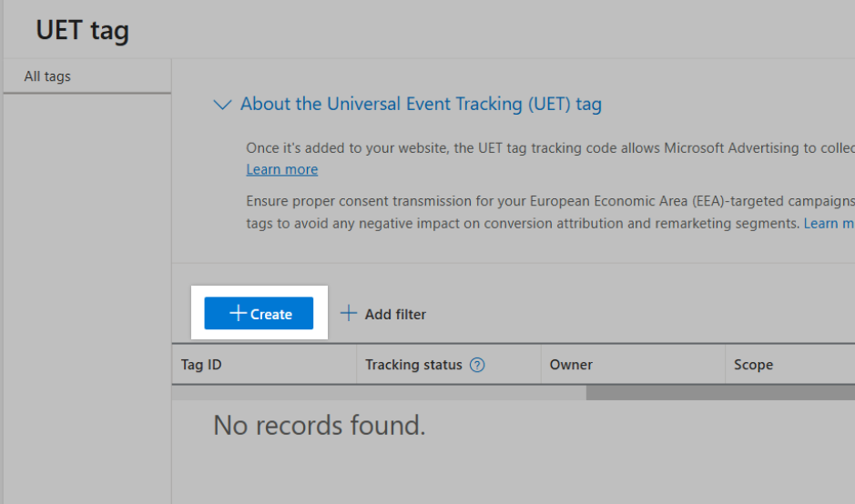Open Learn more link under UET description
The height and width of the screenshot is (504, 855).
tap(282, 169)
